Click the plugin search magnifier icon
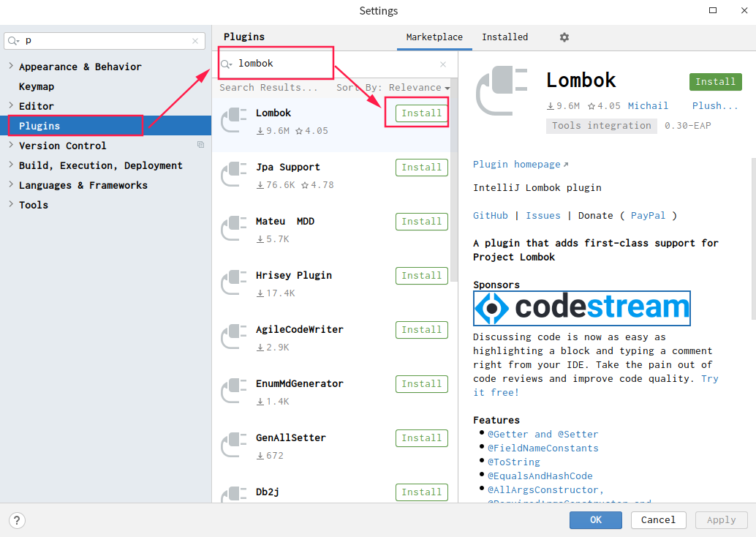Image resolution: width=756 pixels, height=537 pixels. click(x=226, y=64)
